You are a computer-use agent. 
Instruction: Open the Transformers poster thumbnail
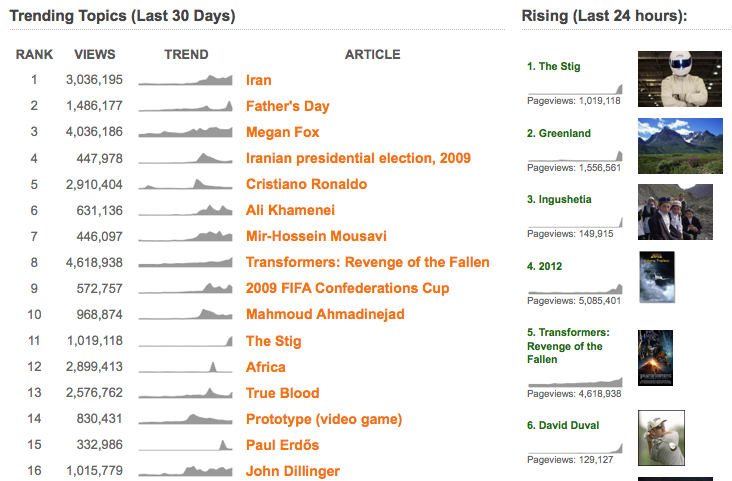pos(655,357)
